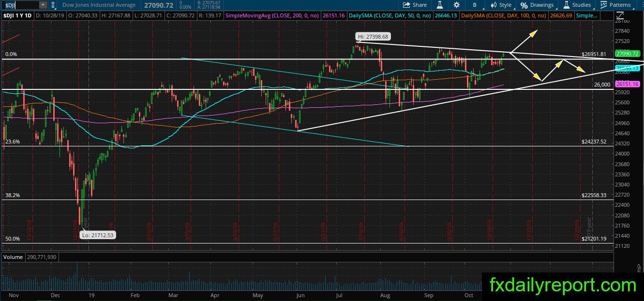The image size is (644, 301).
Task: Click the $DJI symbol input field
Action: (20, 5)
